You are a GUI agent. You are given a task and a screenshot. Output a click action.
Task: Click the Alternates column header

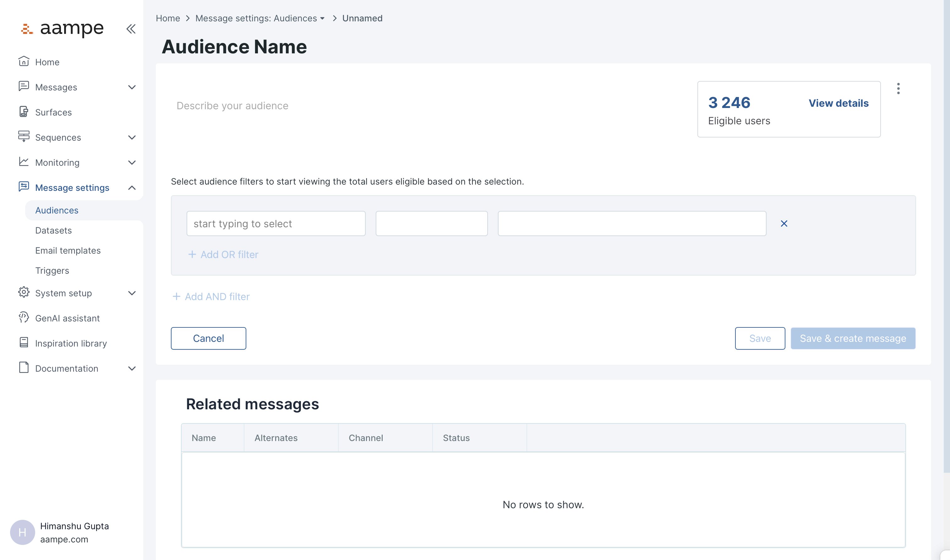pyautogui.click(x=291, y=438)
